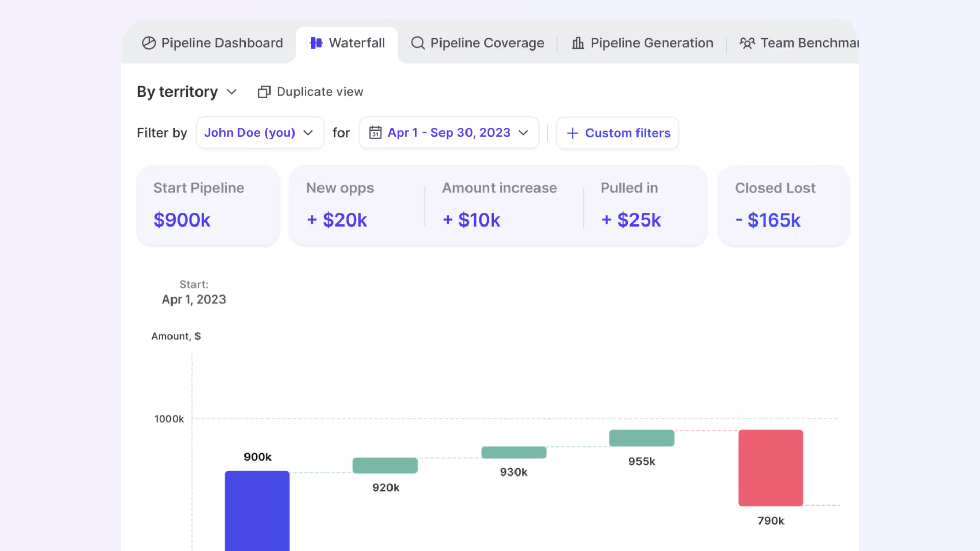Expand the By territory view chevron
The image size is (980, 551).
point(232,92)
